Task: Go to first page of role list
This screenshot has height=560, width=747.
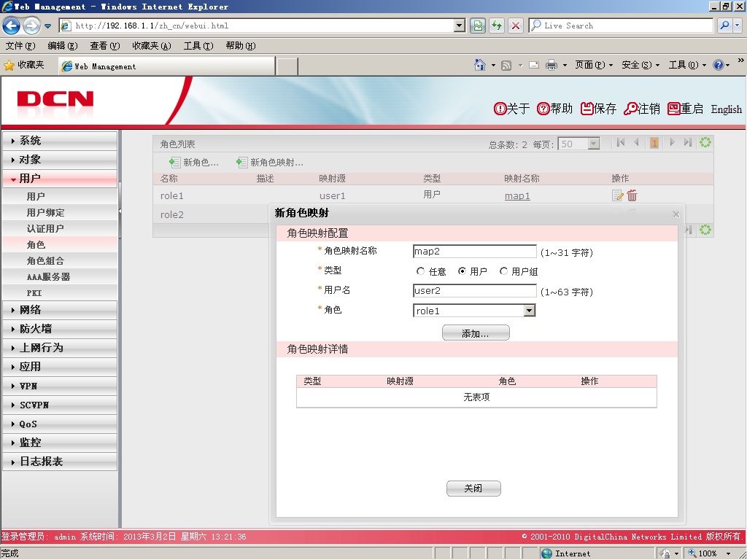Action: pos(620,142)
